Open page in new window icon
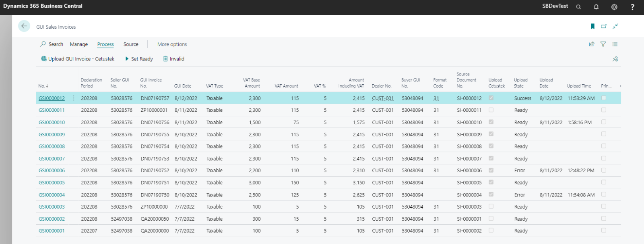This screenshot has height=244, width=644. (x=604, y=26)
